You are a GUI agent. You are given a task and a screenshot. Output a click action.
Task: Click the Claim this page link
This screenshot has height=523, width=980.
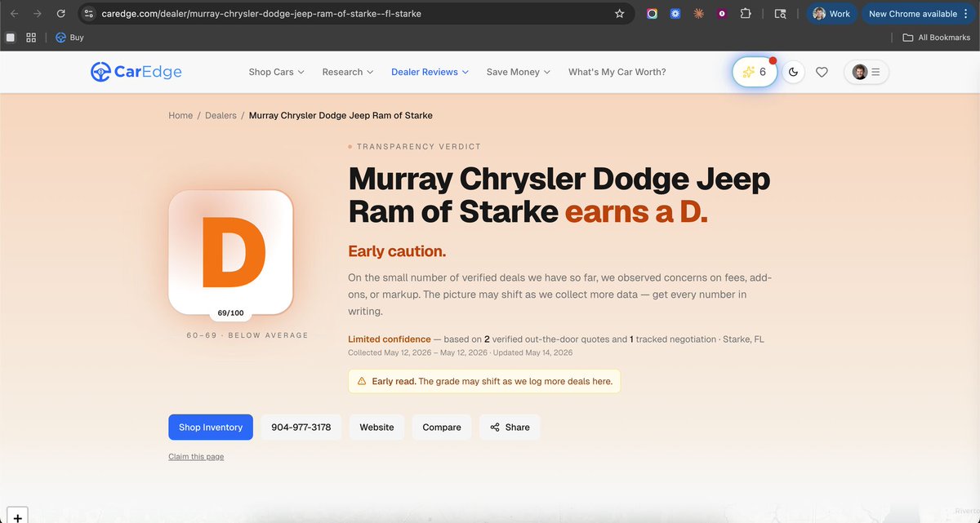(196, 457)
